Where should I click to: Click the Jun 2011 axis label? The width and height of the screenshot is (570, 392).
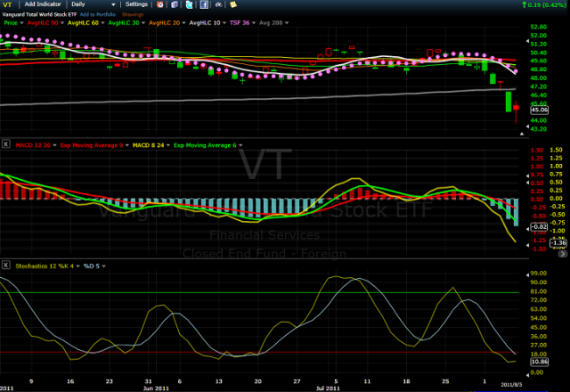coord(156,388)
